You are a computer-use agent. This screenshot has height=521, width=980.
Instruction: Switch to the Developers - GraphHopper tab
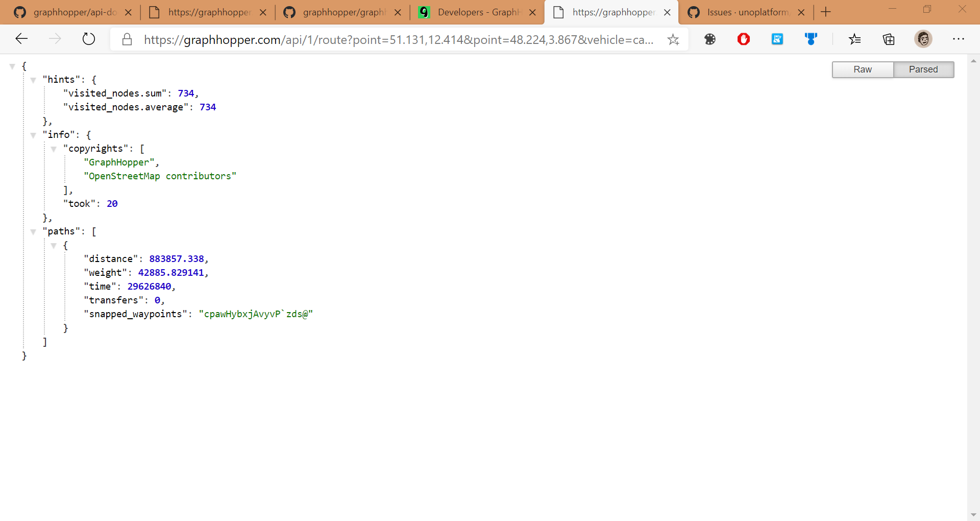click(476, 12)
